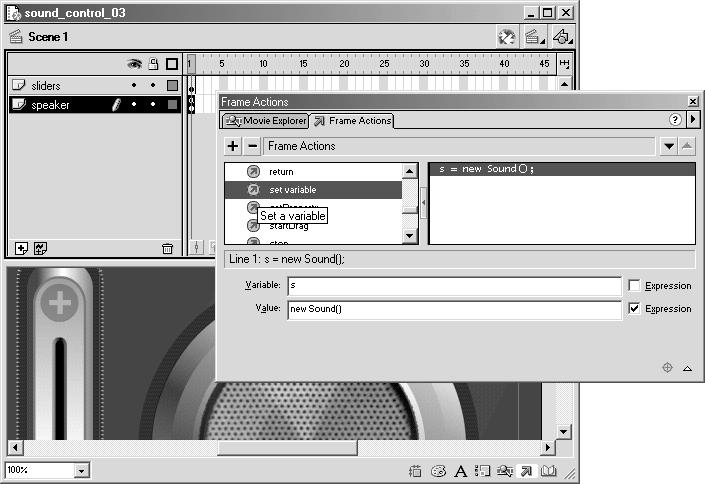Viewport: 705px width, 484px height.
Task: Open the Library from the launcher bar
Action: 549,471
